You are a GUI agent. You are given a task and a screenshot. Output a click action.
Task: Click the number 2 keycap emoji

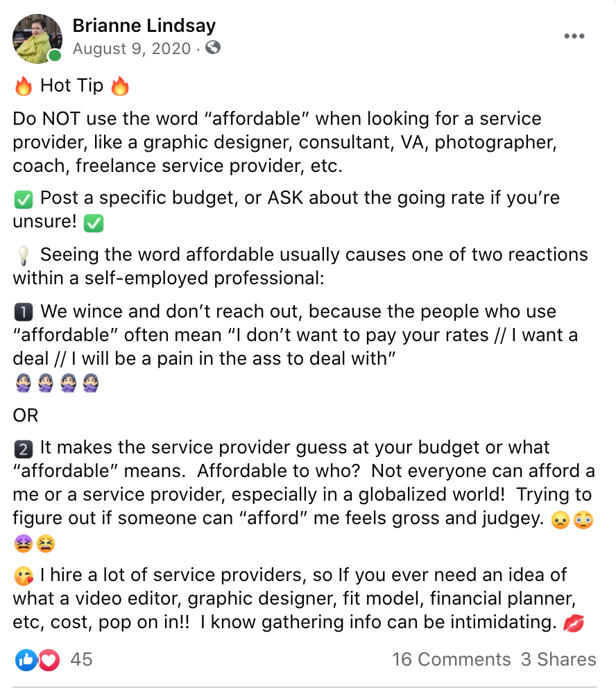[x=23, y=448]
